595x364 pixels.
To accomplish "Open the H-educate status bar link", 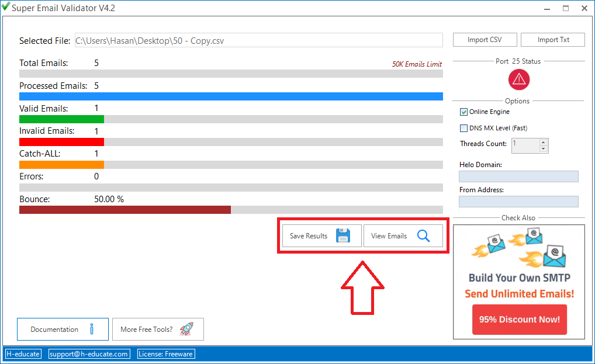I will [x=23, y=353].
